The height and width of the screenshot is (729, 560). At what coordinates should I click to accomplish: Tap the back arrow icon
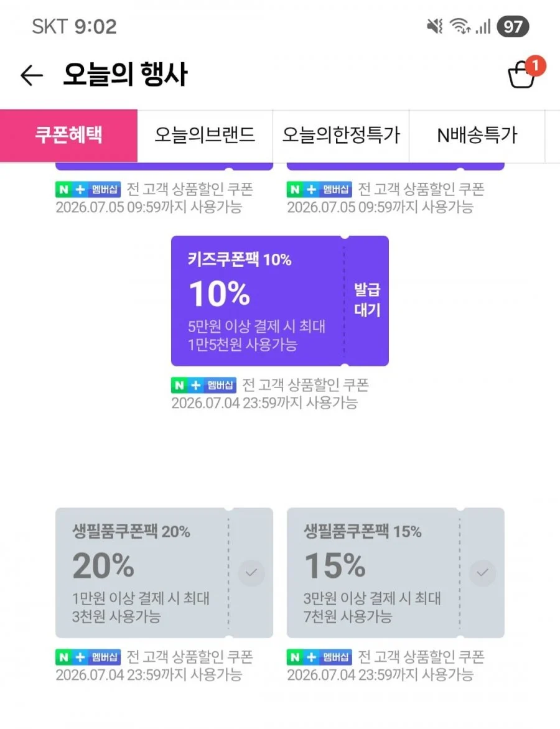pyautogui.click(x=32, y=75)
